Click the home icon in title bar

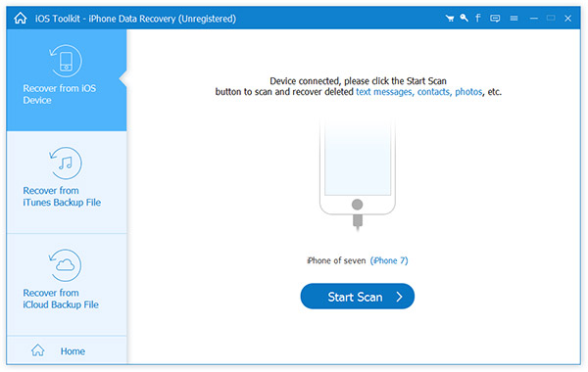pyautogui.click(x=21, y=18)
